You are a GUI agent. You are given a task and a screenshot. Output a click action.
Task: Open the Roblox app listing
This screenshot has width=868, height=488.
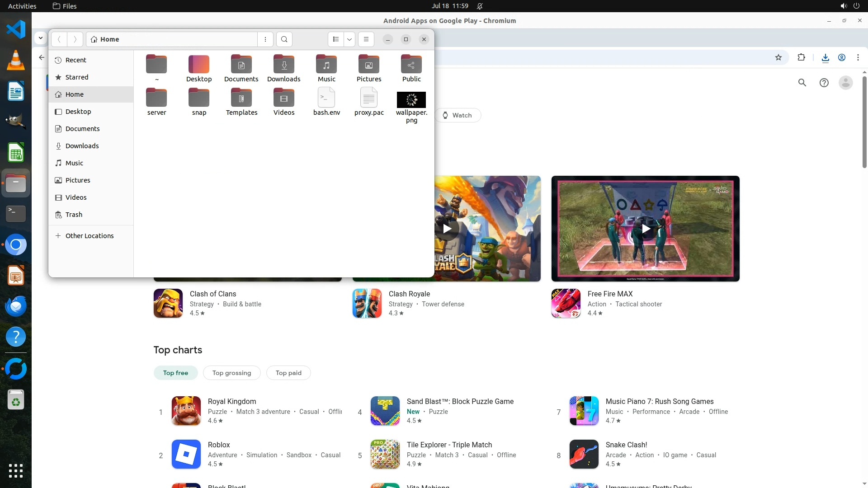point(219,445)
